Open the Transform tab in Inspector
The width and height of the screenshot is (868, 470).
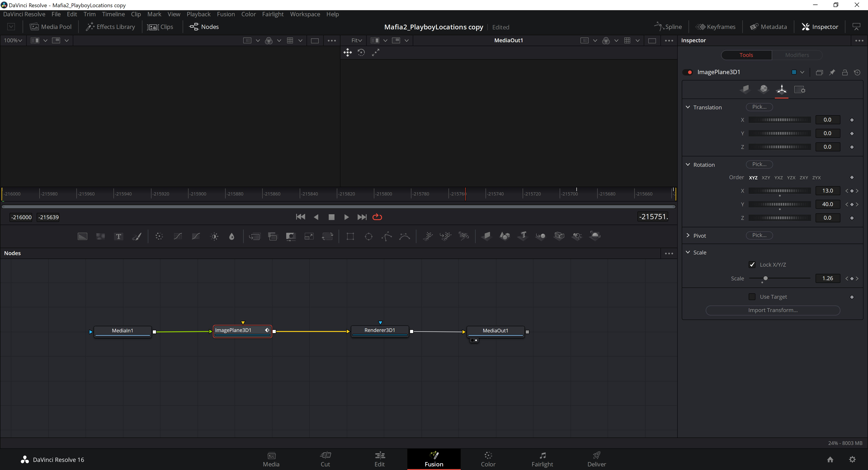[781, 89]
